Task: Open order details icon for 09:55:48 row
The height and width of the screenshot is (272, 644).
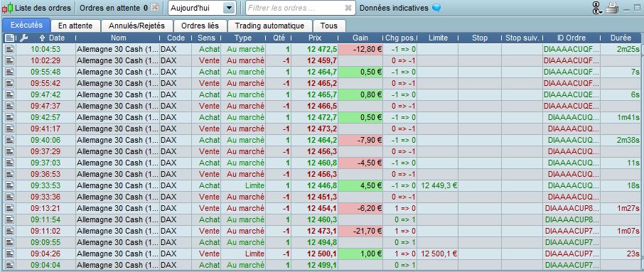Action: pos(9,72)
